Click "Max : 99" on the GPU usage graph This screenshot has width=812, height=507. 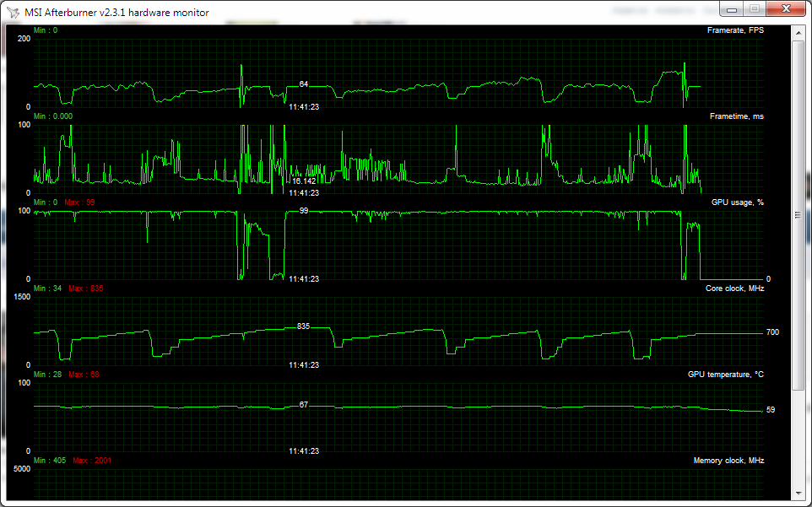79,202
